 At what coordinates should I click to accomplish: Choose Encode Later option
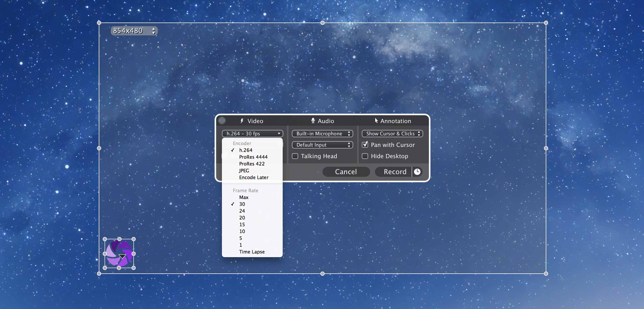coord(252,177)
